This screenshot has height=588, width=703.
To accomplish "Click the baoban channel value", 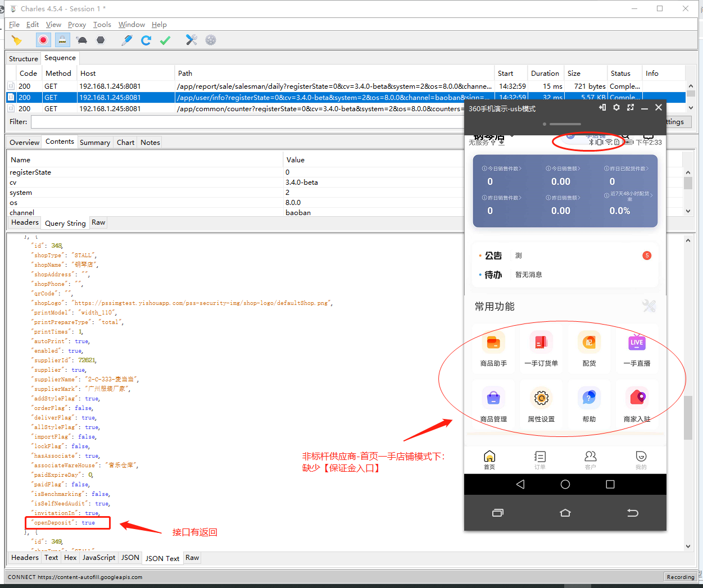I will [x=298, y=213].
